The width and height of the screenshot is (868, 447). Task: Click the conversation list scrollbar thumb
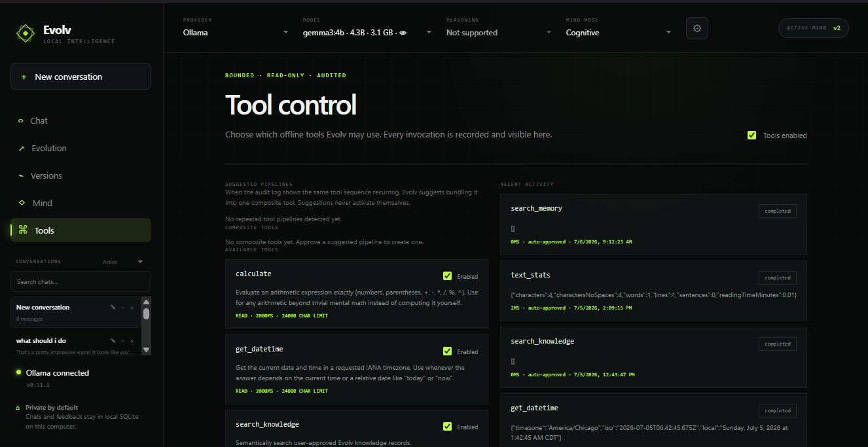(x=146, y=313)
